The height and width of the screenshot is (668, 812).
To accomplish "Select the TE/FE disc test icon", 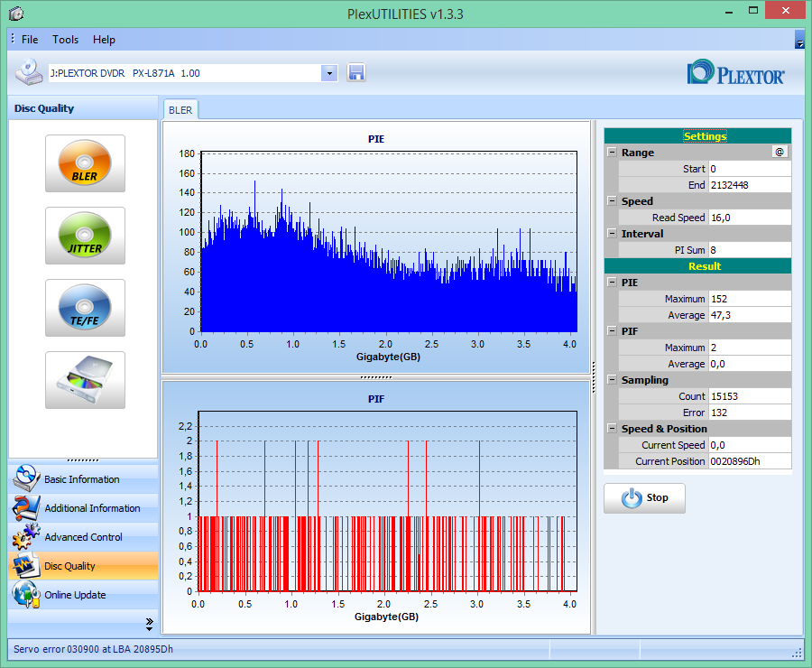I will 85,308.
